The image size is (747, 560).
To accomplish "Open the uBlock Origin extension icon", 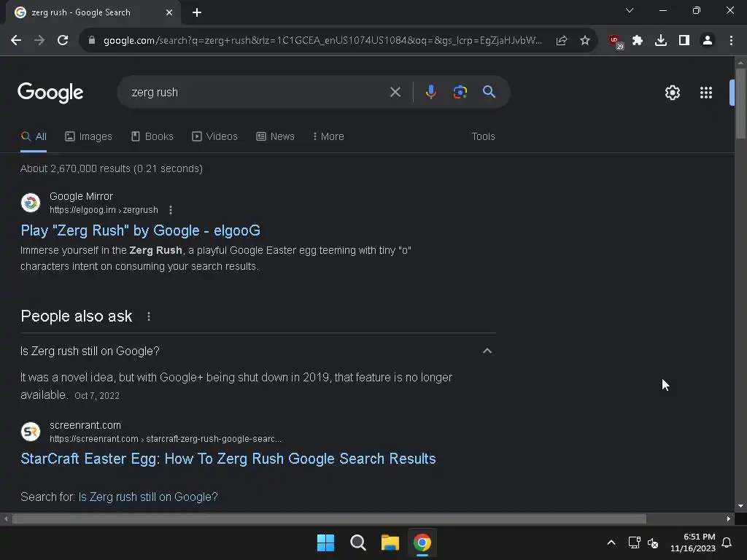I will 616,42.
